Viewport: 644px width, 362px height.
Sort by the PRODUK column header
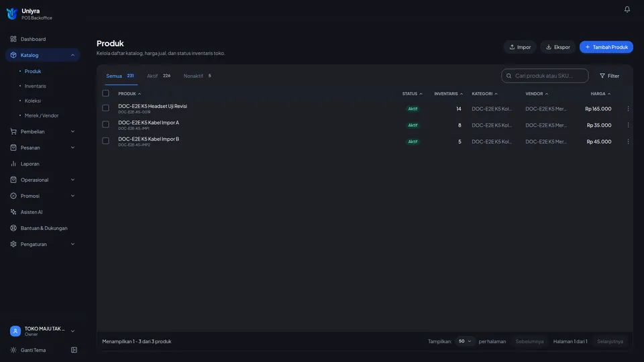click(129, 94)
